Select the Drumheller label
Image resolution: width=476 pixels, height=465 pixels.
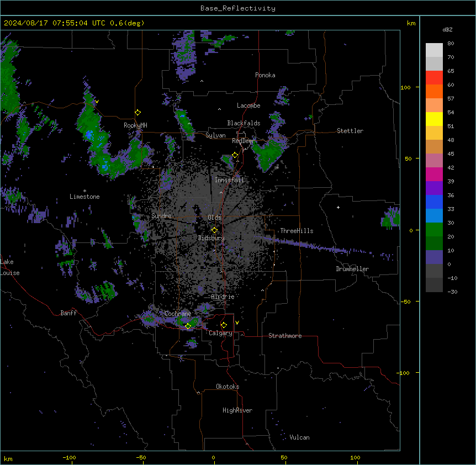(352, 269)
